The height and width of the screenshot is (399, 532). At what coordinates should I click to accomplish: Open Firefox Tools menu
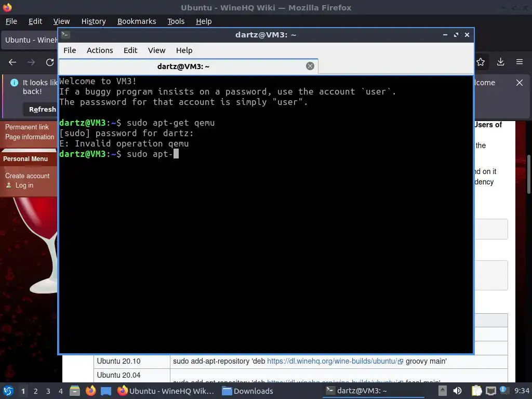(x=176, y=21)
